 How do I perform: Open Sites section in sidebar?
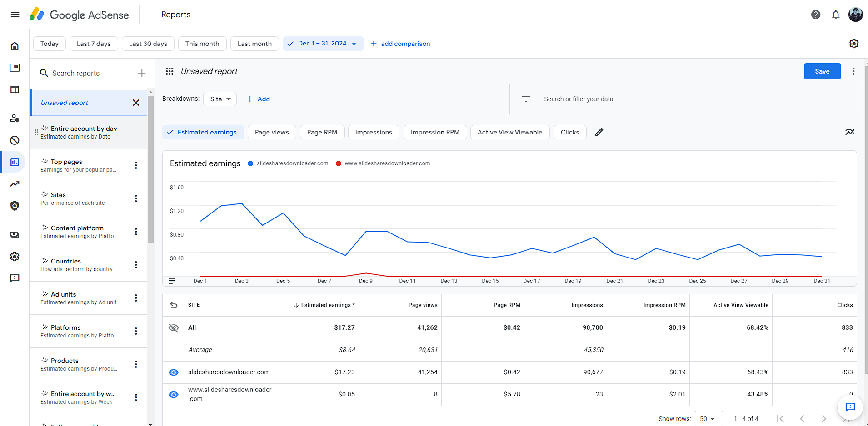pyautogui.click(x=15, y=89)
